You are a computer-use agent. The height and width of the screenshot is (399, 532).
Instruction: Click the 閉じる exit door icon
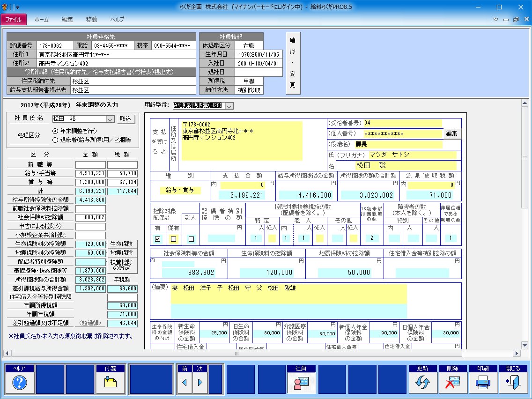[x=513, y=382]
